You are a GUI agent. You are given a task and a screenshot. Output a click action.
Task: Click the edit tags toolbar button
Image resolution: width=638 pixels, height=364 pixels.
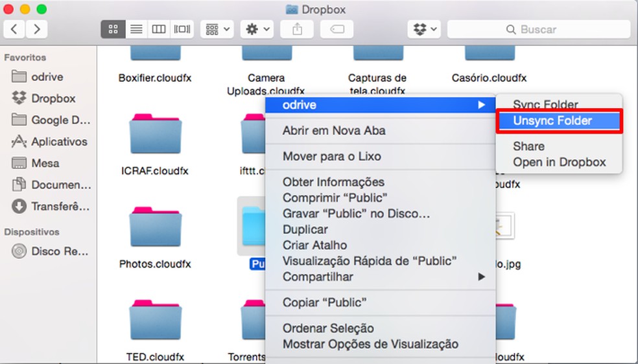pyautogui.click(x=337, y=29)
